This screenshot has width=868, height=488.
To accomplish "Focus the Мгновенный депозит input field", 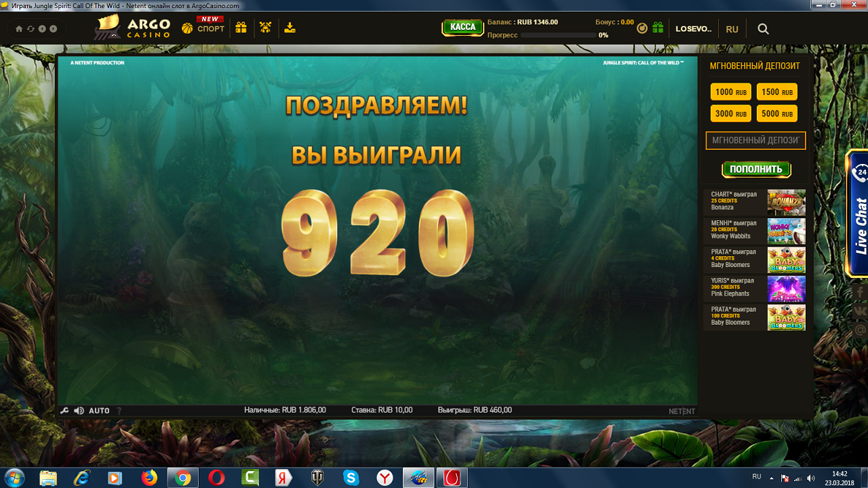I will (x=755, y=140).
